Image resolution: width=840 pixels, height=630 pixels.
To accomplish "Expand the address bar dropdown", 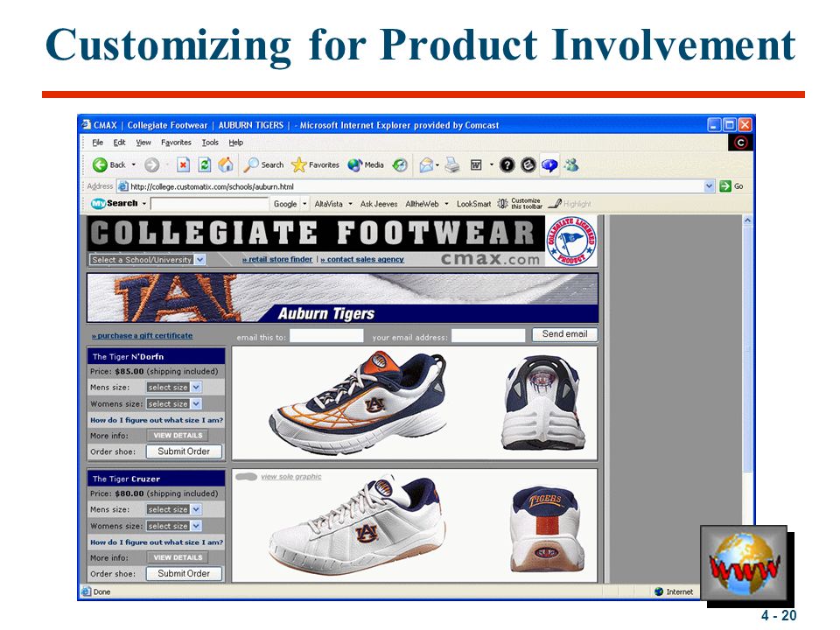I will (x=710, y=185).
